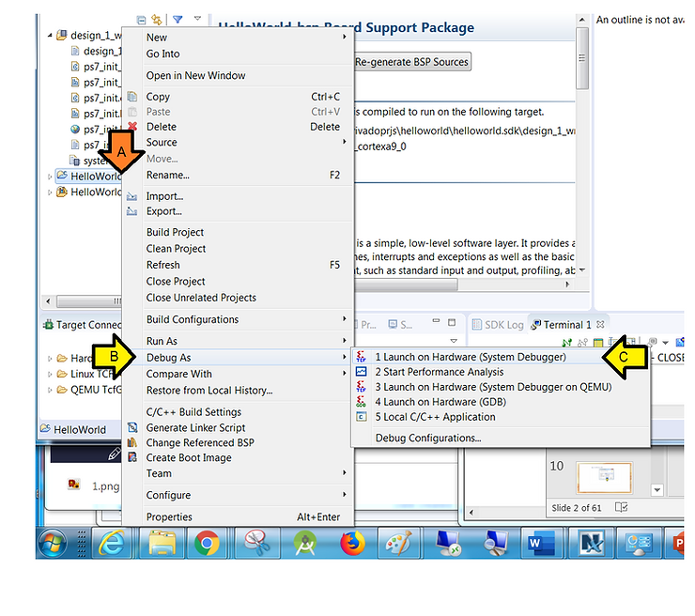
Task: Click the Generate Linker Script icon
Action: 132,428
